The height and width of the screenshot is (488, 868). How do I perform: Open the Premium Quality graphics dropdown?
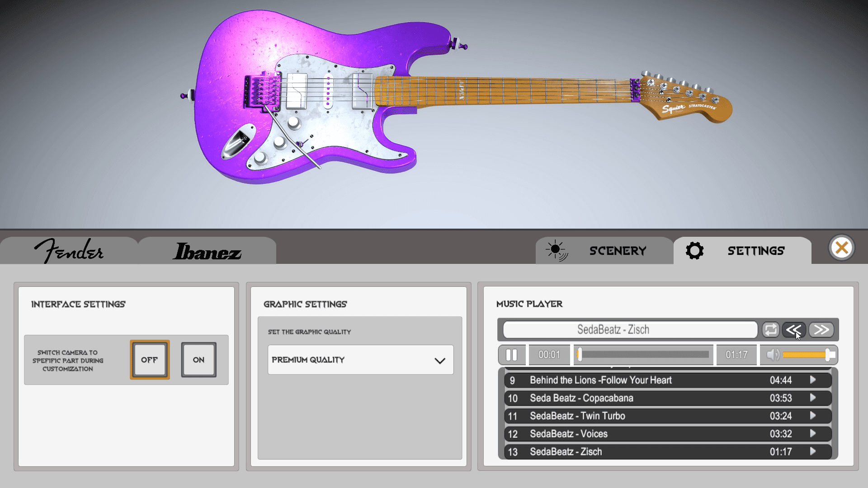point(360,360)
